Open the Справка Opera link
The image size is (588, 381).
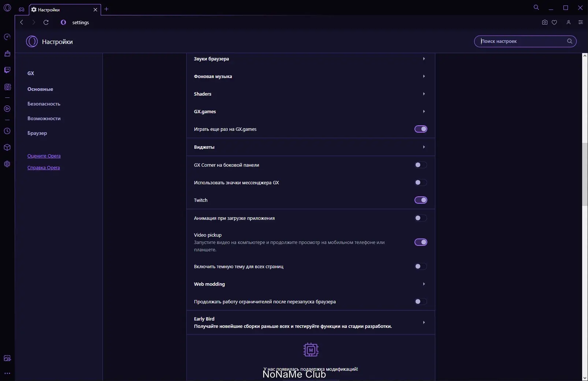click(44, 167)
